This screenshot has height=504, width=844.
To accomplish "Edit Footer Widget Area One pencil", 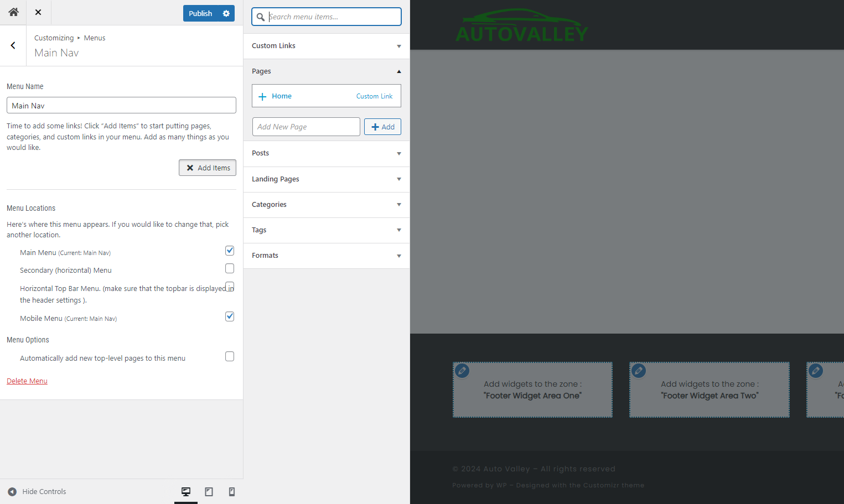I will (x=462, y=371).
